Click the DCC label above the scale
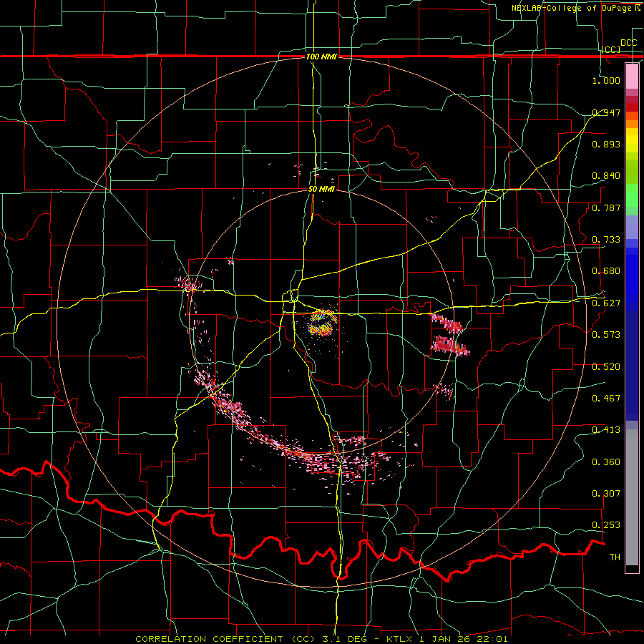Image resolution: width=644 pixels, height=644 pixels. (628, 42)
